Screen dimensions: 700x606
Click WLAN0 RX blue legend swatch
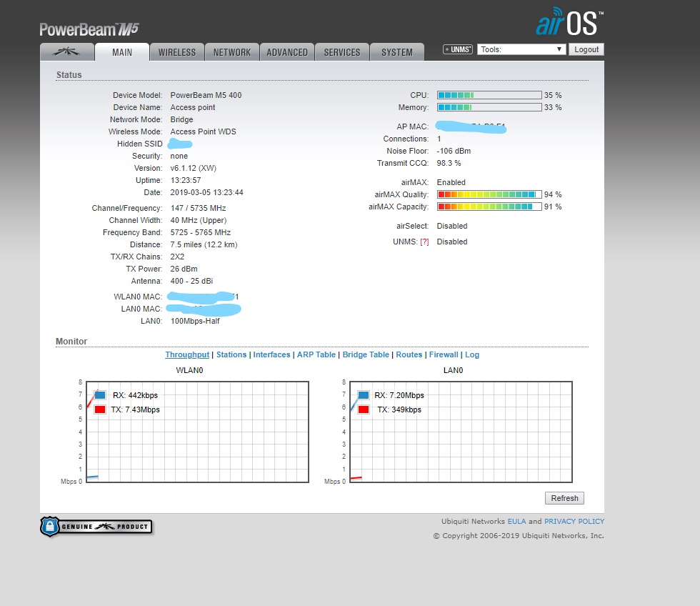100,395
